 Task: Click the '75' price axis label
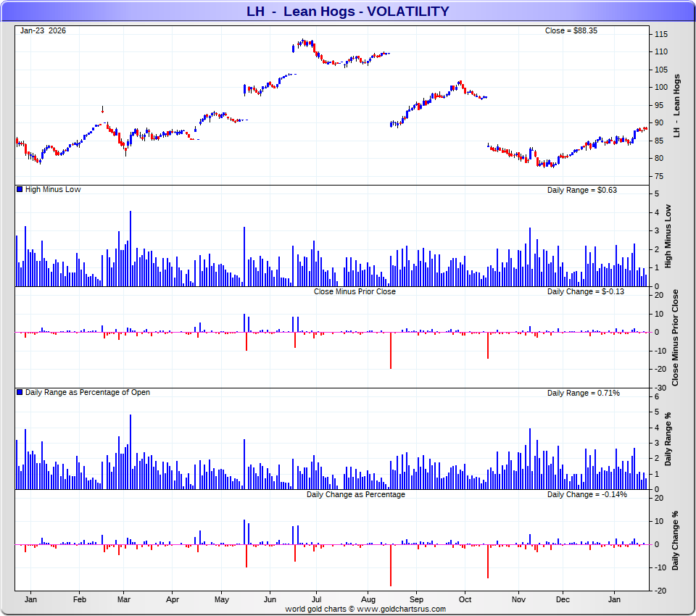[659, 176]
